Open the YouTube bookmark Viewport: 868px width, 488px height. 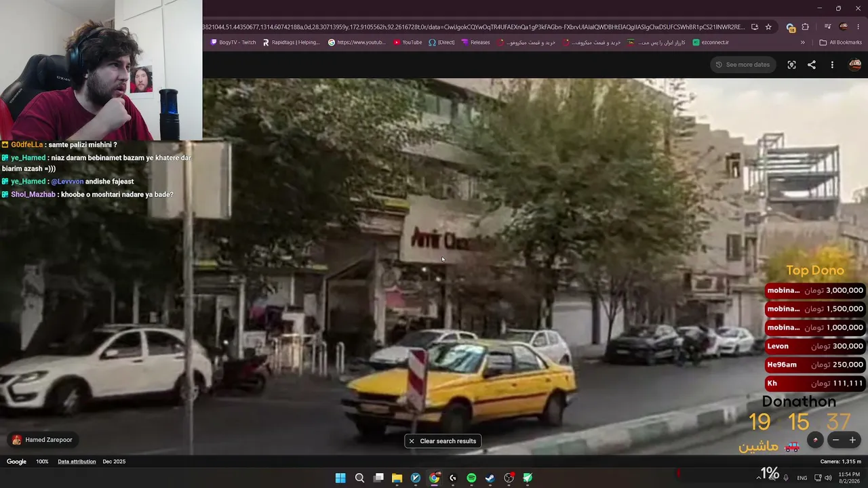pyautogui.click(x=408, y=42)
